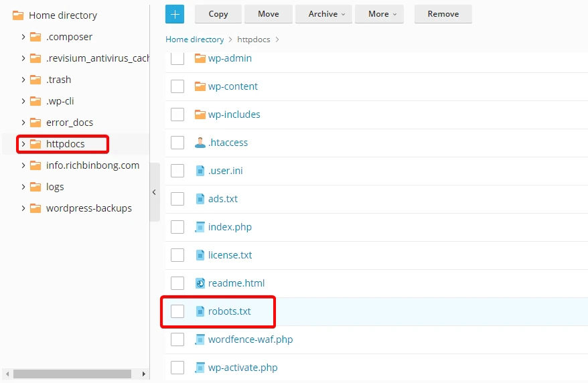Go to Home directory breadcrumb link
The image size is (588, 383).
click(195, 40)
